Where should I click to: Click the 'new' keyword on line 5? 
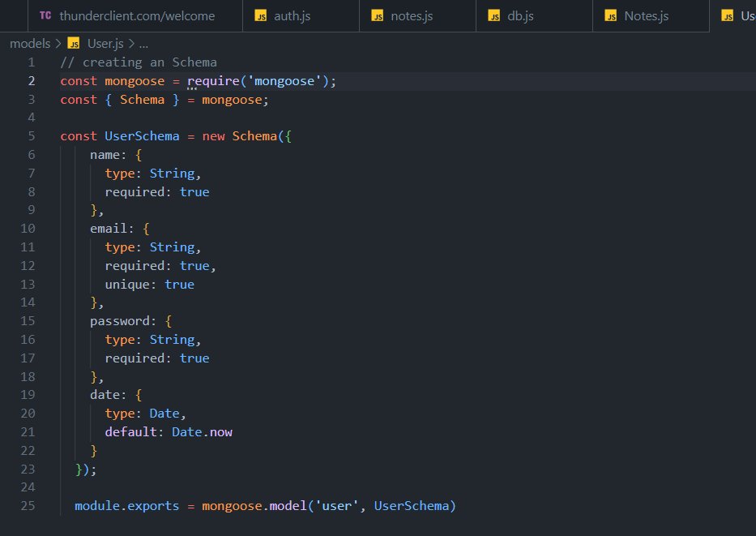(214, 136)
